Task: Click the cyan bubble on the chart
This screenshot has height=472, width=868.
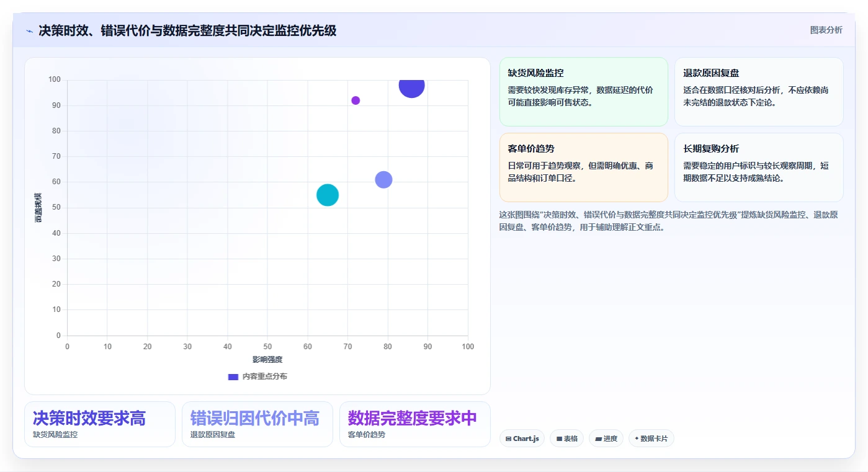Action: click(x=328, y=195)
